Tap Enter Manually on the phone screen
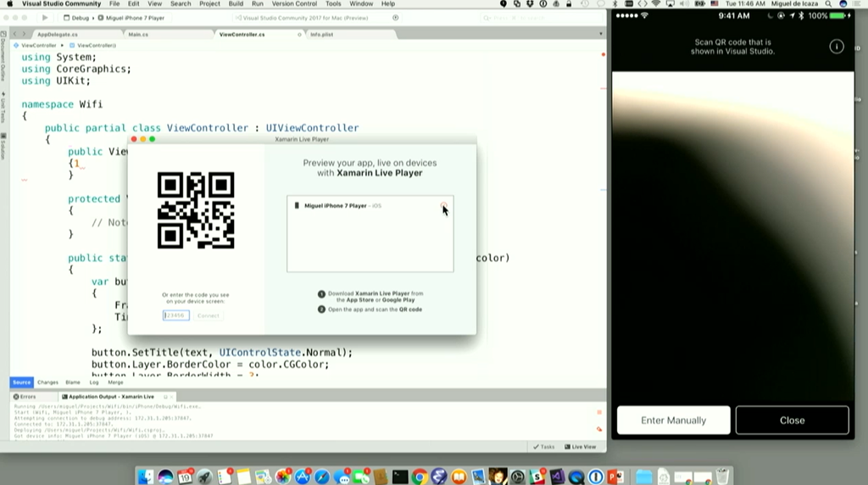Screen dimensions: 868x485 673,421
